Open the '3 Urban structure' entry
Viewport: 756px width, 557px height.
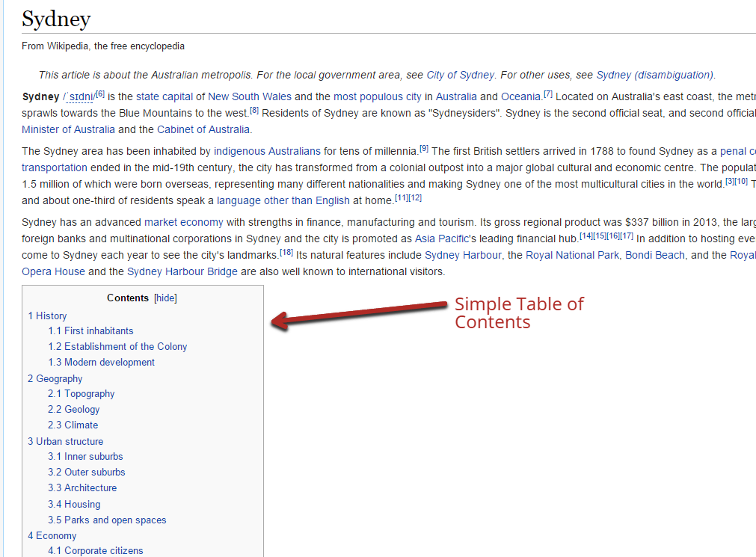[66, 441]
